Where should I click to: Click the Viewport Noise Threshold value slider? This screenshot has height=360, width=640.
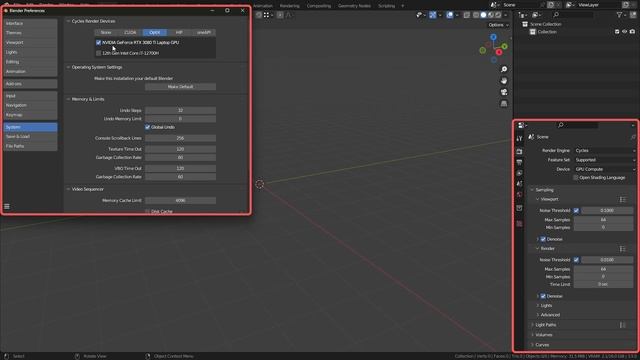pos(607,211)
